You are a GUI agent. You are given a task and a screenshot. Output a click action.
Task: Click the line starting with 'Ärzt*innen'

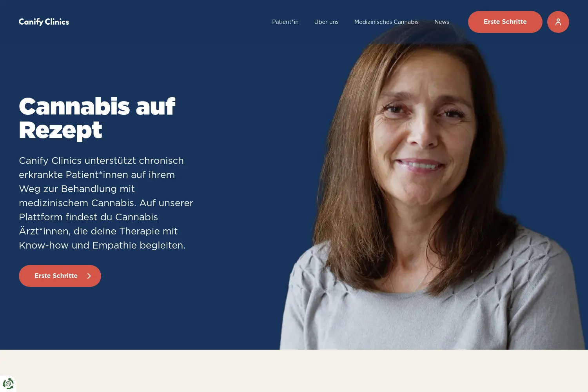(98, 231)
